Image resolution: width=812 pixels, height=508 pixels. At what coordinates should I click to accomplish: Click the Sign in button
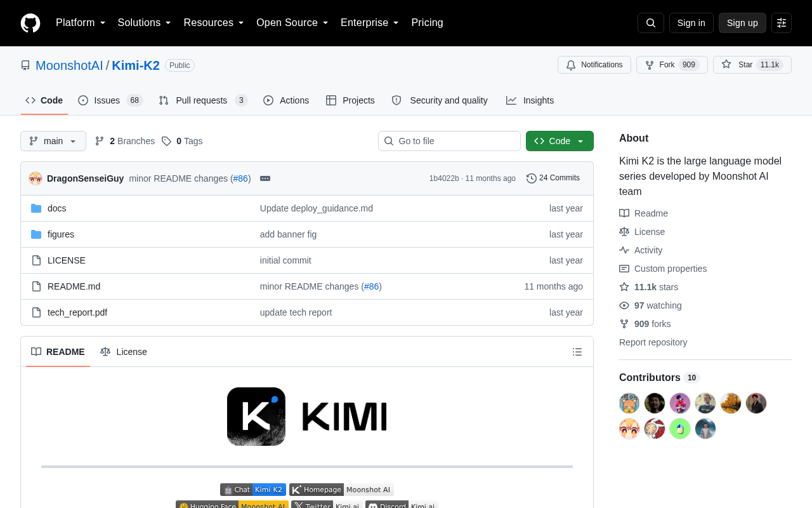(691, 23)
